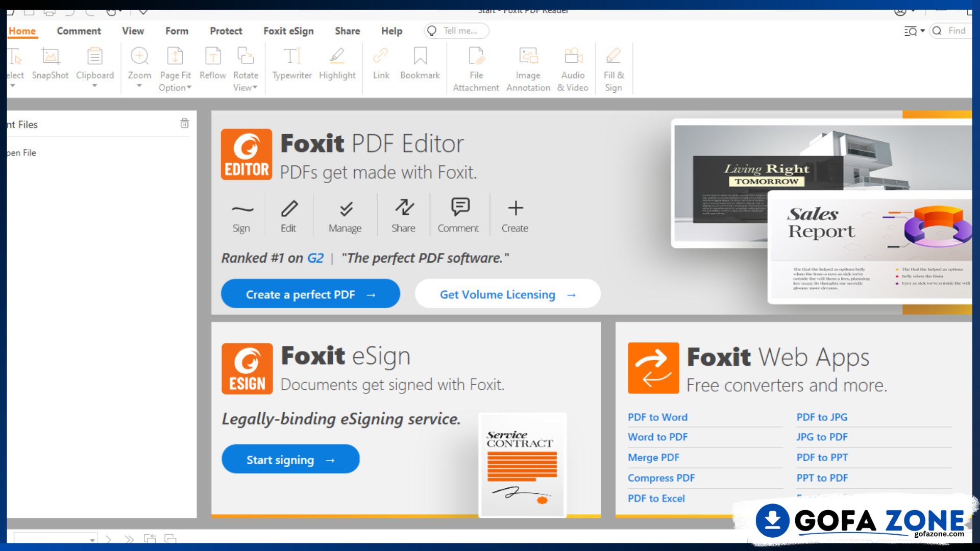
Task: Click the Zoom tool icon
Action: point(139,56)
